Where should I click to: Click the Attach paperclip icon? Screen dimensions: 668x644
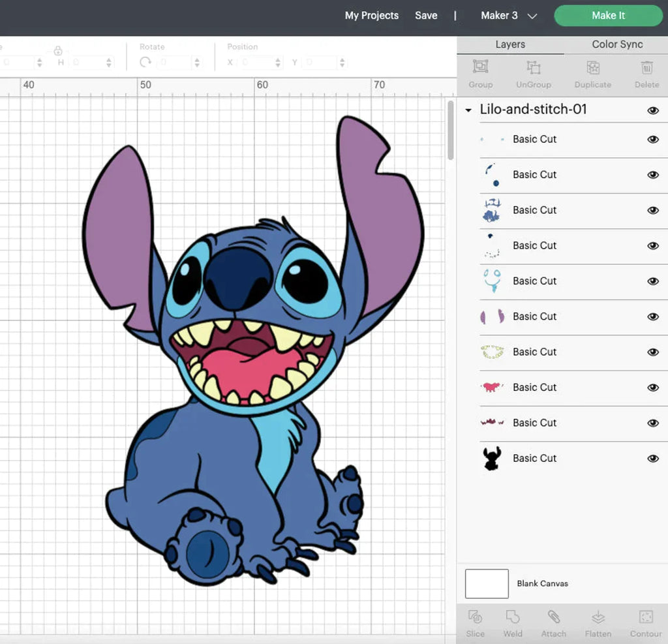point(553,617)
